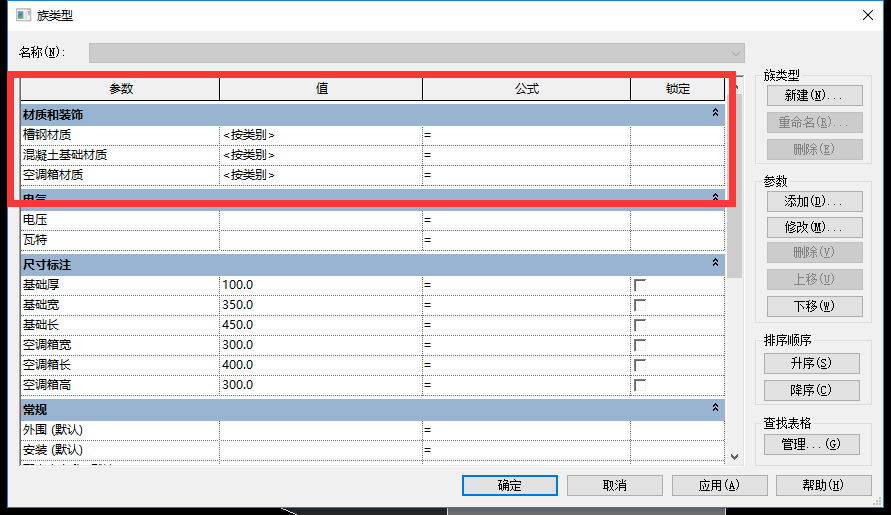Click the 公式 column header
The image size is (891, 515).
(x=527, y=89)
